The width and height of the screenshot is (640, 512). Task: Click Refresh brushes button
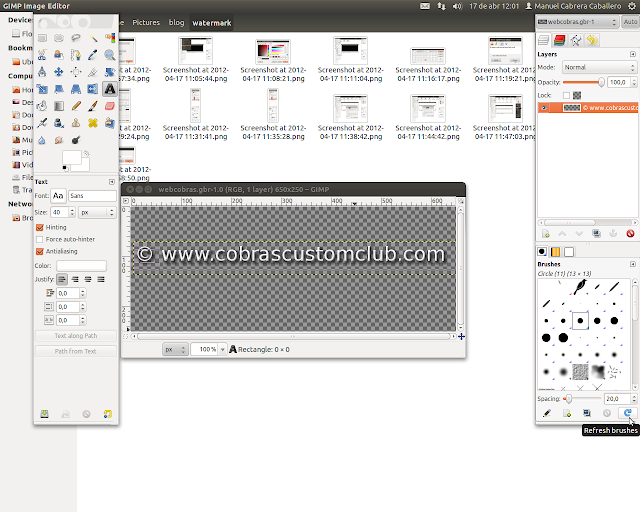pyautogui.click(x=627, y=413)
